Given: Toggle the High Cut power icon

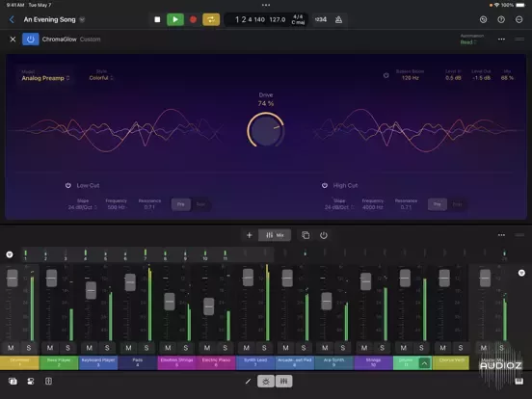Looking at the screenshot, I should [325, 185].
